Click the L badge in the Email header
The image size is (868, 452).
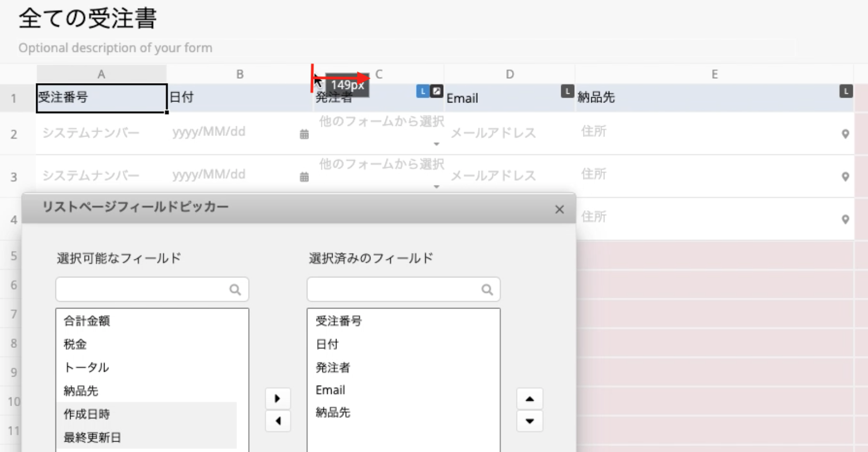[567, 91]
